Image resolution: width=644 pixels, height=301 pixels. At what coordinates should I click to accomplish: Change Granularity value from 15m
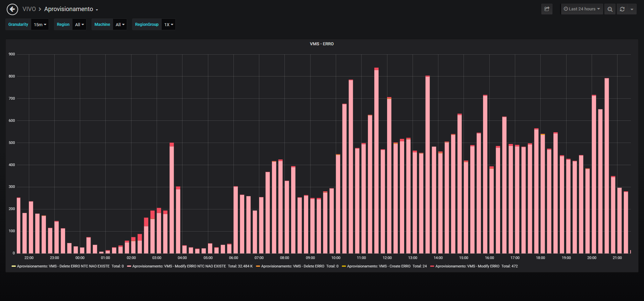pos(40,24)
